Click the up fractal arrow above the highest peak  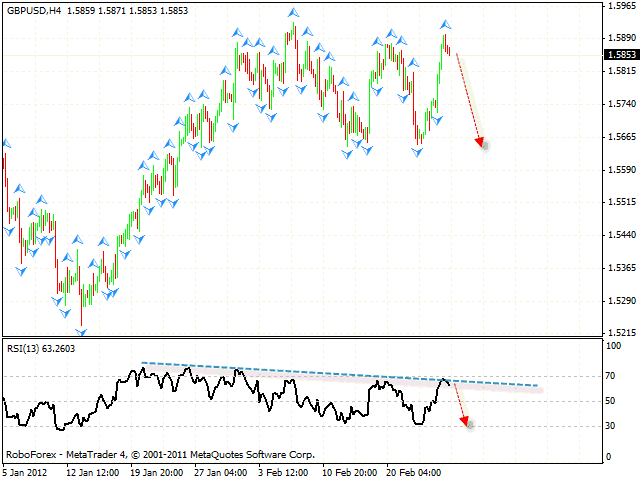293,13
